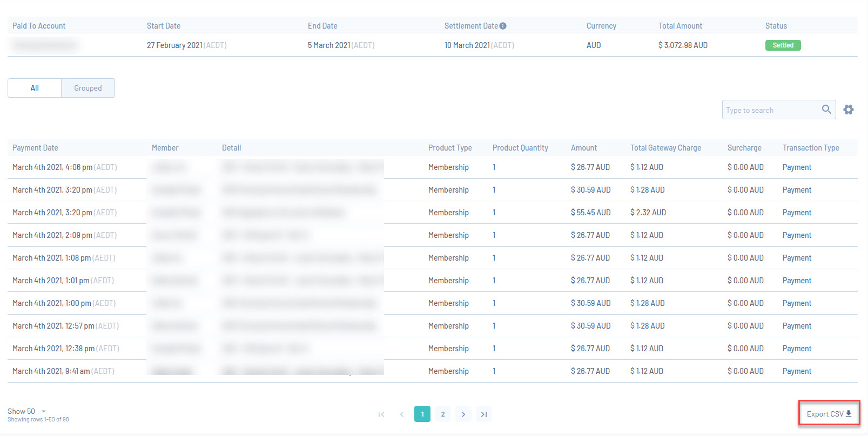Go to previous page arrow
Viewport: 868px width, 436px height.
pyautogui.click(x=402, y=414)
